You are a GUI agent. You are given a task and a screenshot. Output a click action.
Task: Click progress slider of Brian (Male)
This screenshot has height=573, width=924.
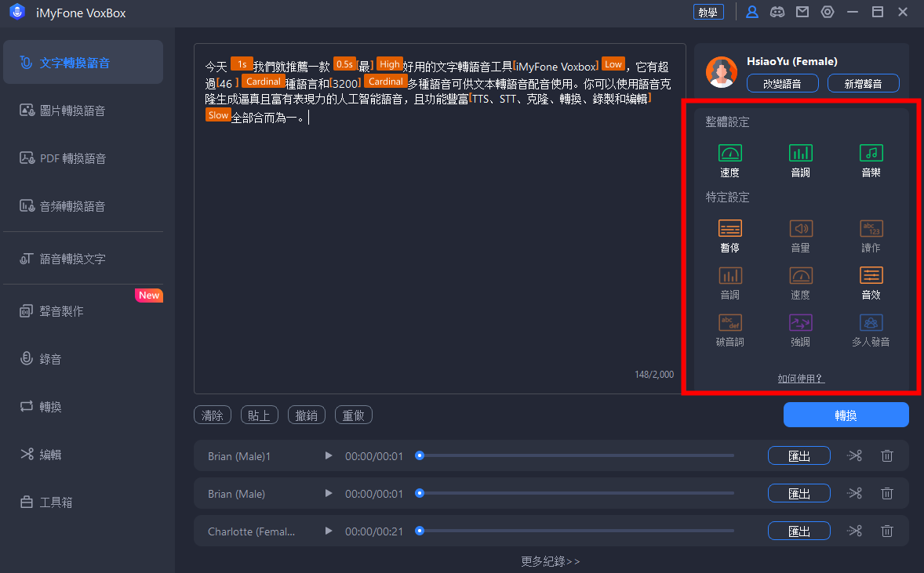pyautogui.click(x=575, y=493)
